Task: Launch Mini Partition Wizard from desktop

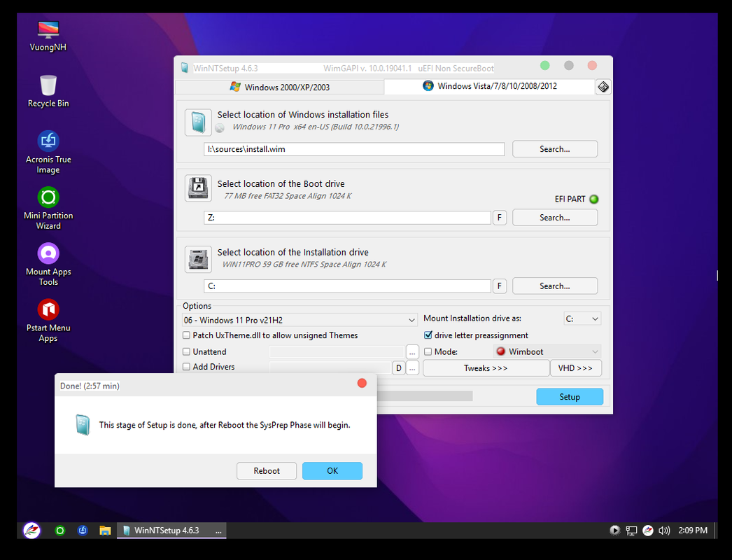Action: 48,209
